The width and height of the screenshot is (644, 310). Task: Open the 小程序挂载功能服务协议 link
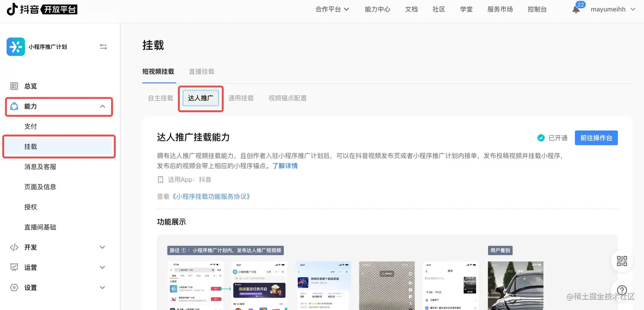(211, 197)
